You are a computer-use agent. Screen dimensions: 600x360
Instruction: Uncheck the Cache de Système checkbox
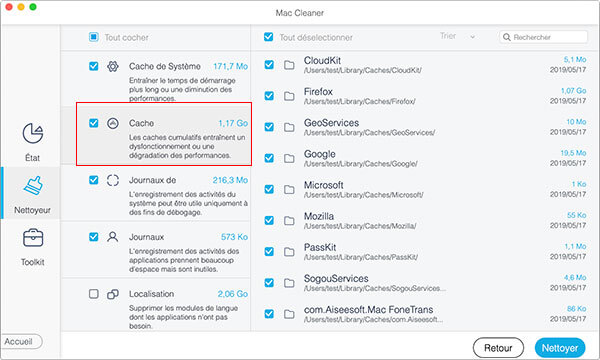coord(94,66)
